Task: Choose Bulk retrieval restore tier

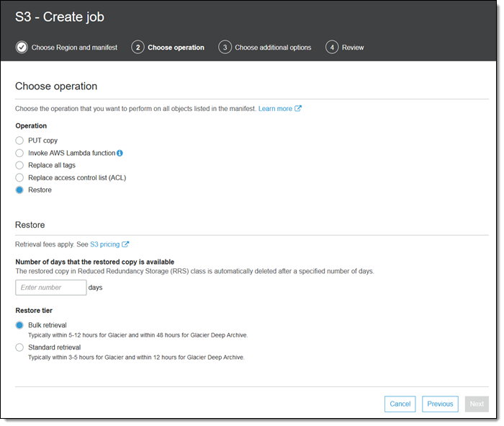Action: pyautogui.click(x=19, y=325)
